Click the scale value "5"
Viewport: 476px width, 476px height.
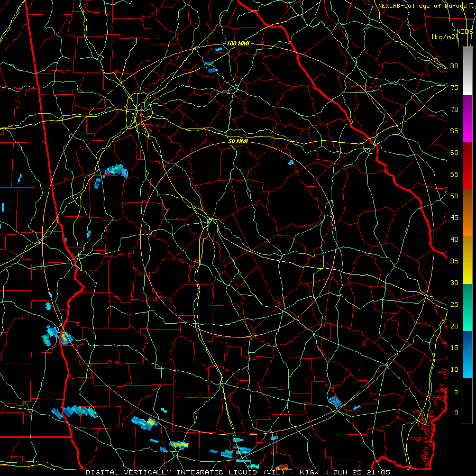[x=456, y=391]
